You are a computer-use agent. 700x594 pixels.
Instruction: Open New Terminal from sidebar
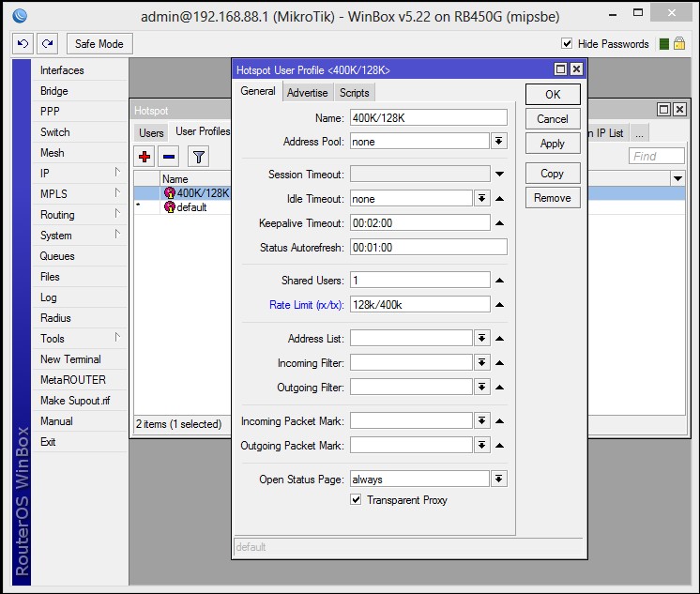80,359
